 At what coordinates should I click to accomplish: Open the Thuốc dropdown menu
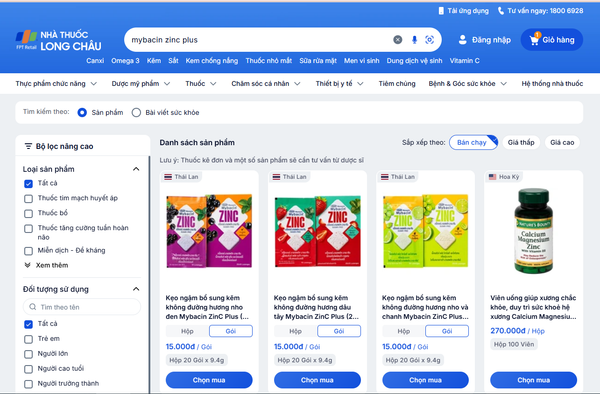(201, 83)
